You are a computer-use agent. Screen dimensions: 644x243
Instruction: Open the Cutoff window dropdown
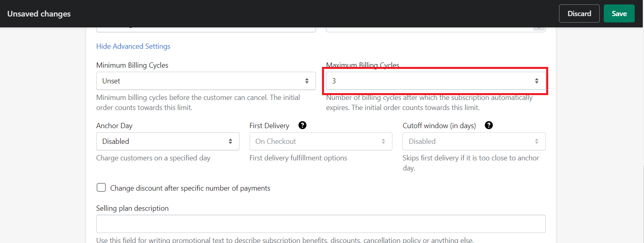474,141
